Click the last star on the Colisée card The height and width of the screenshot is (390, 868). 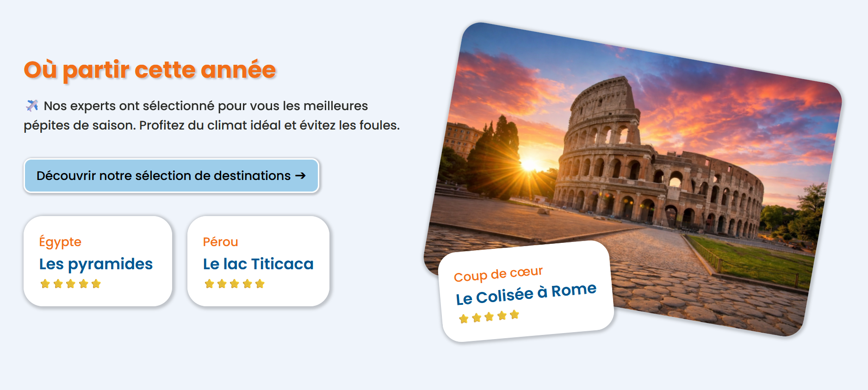pyautogui.click(x=515, y=315)
